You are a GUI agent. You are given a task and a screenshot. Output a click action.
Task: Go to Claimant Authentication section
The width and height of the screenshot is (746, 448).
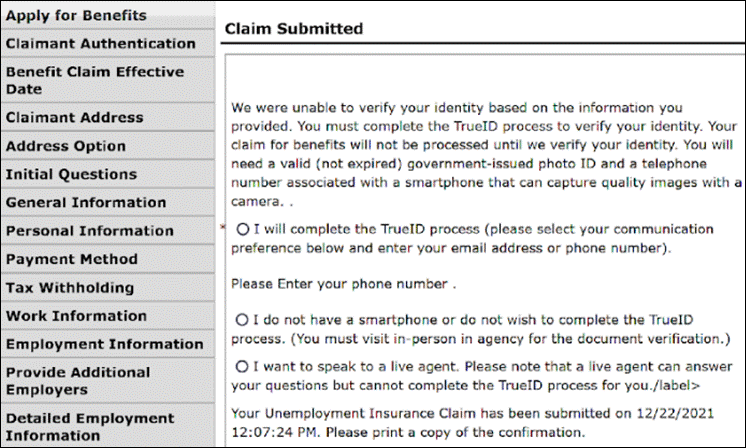[x=101, y=44]
